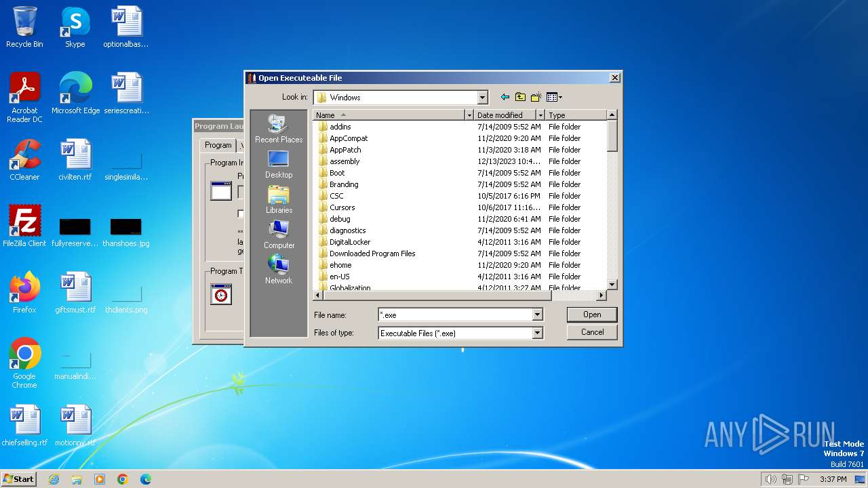
Task: Show desktop via taskbar corner button
Action: coord(861,479)
